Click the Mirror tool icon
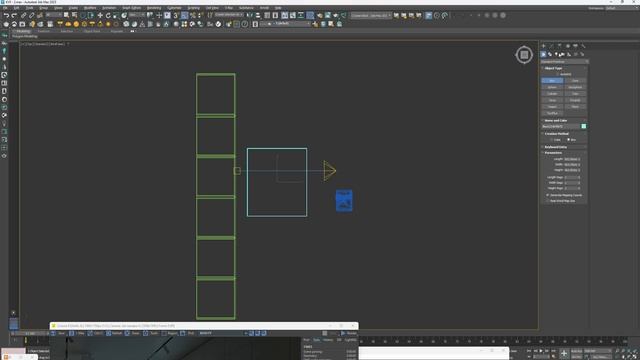The image size is (640, 360). click(249, 16)
